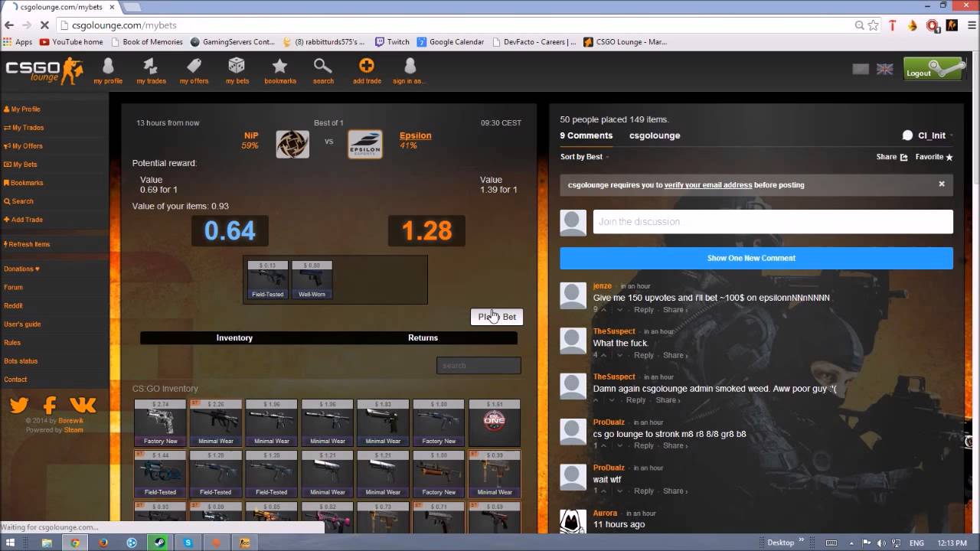Click the Epsilon team logo

(365, 144)
